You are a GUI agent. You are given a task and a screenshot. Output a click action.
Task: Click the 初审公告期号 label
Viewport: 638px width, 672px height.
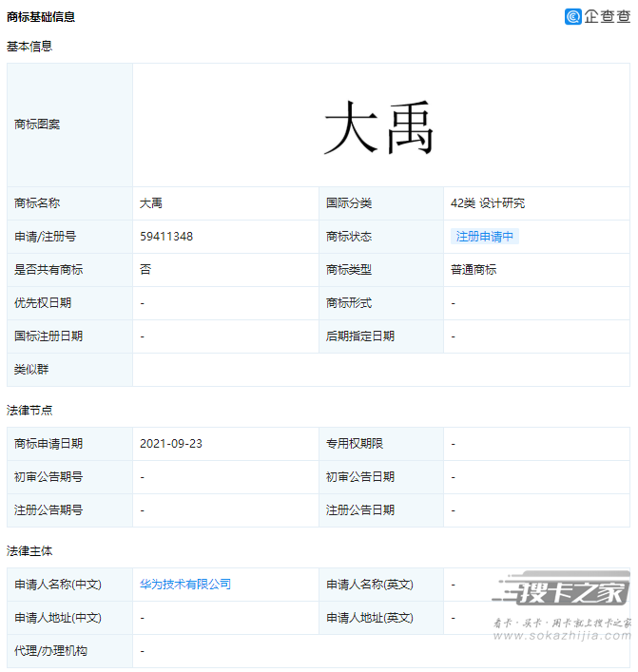[48, 477]
